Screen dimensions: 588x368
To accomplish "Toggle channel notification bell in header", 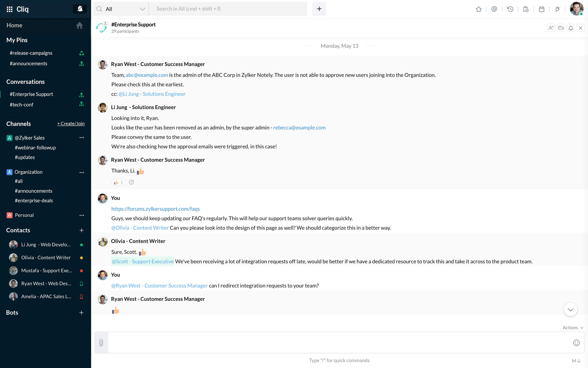I will 571,28.
